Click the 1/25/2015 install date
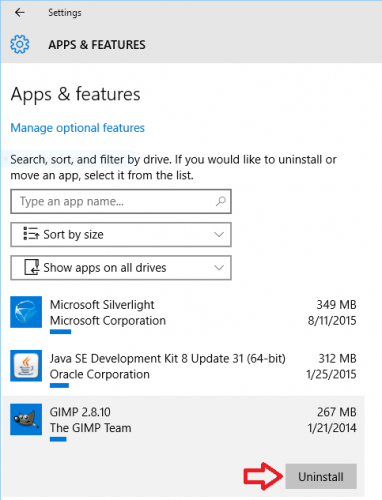 331,374
